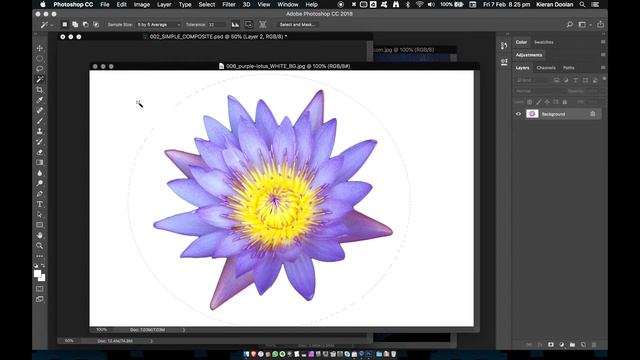Choose Subtract from Selection mode

(x=85, y=24)
